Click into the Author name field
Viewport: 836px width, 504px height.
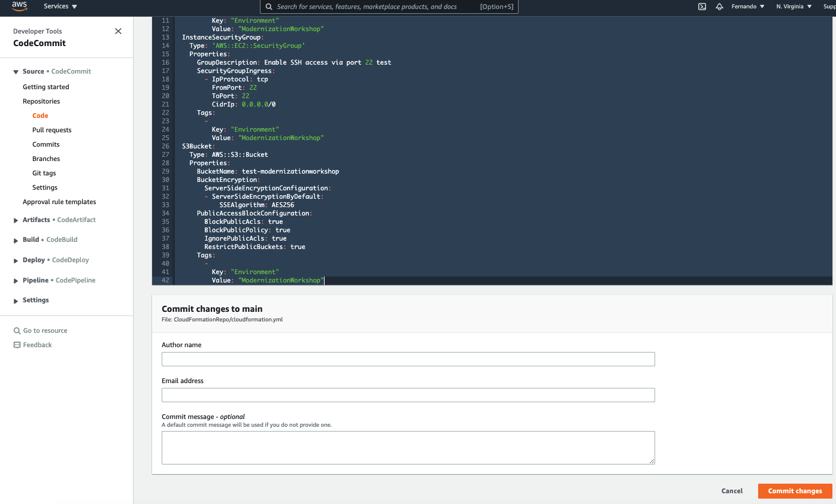tap(408, 359)
